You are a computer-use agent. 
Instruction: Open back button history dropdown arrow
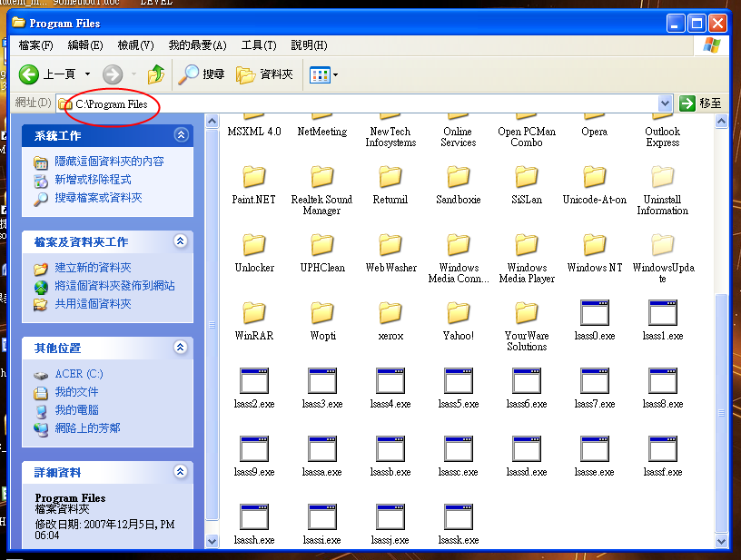point(87,74)
